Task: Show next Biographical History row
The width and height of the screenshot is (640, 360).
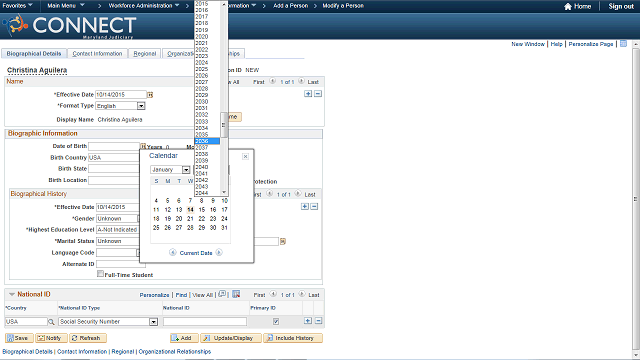Action: coord(298,194)
